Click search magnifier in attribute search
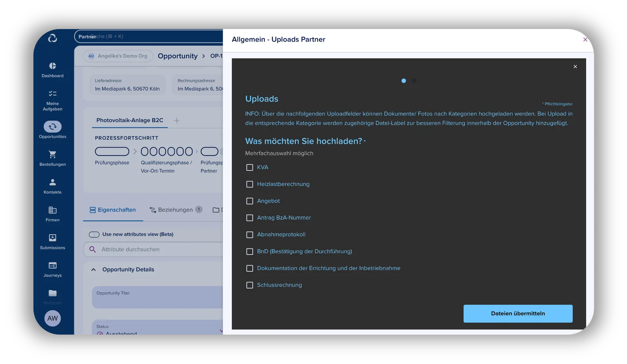This screenshot has height=364, width=627. pyautogui.click(x=92, y=249)
